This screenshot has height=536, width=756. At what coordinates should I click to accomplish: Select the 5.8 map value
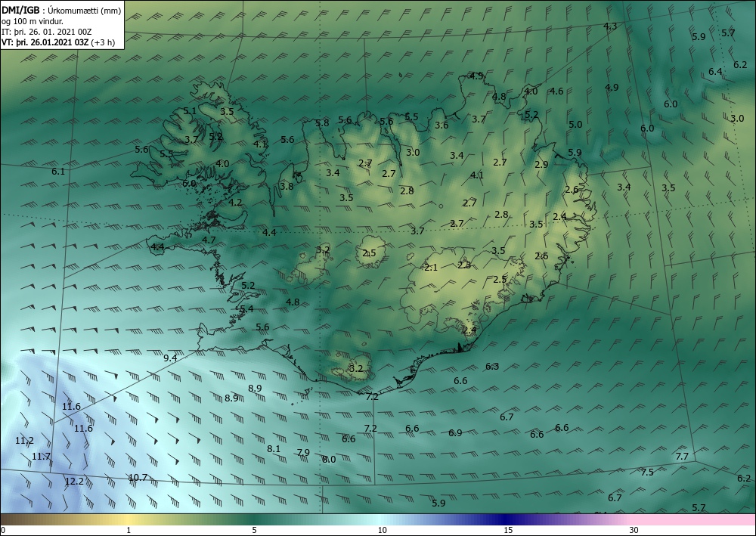322,123
